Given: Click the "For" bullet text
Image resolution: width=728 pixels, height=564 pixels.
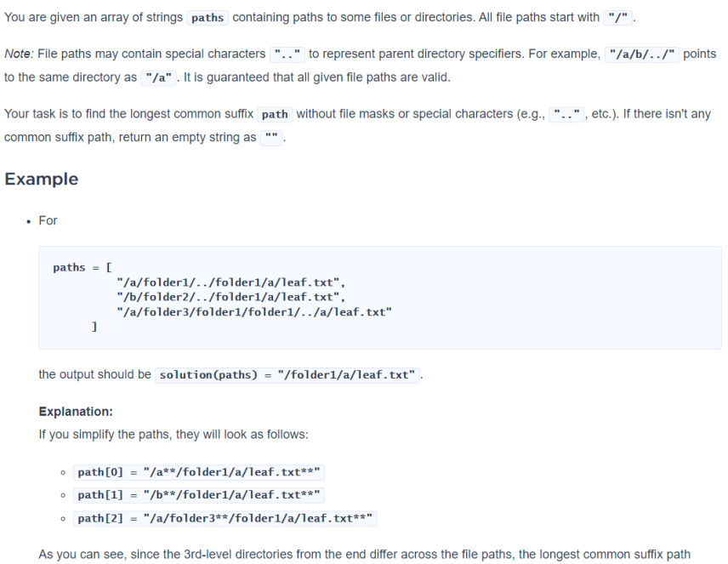Looking at the screenshot, I should pos(48,220).
